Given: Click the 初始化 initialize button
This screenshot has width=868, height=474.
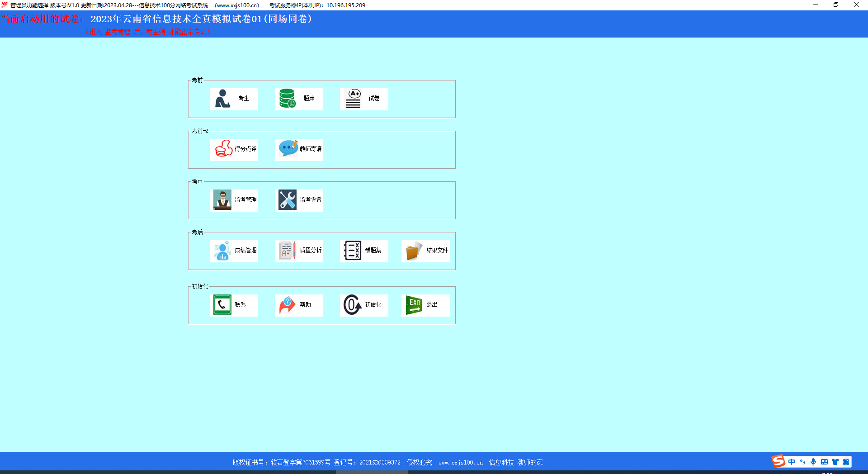Looking at the screenshot, I should (x=364, y=305).
